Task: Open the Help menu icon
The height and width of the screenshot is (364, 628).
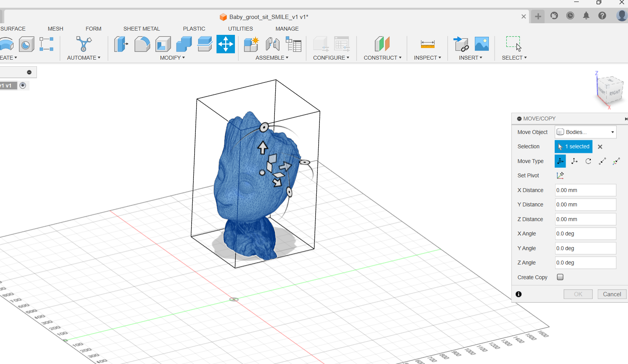Action: (602, 15)
